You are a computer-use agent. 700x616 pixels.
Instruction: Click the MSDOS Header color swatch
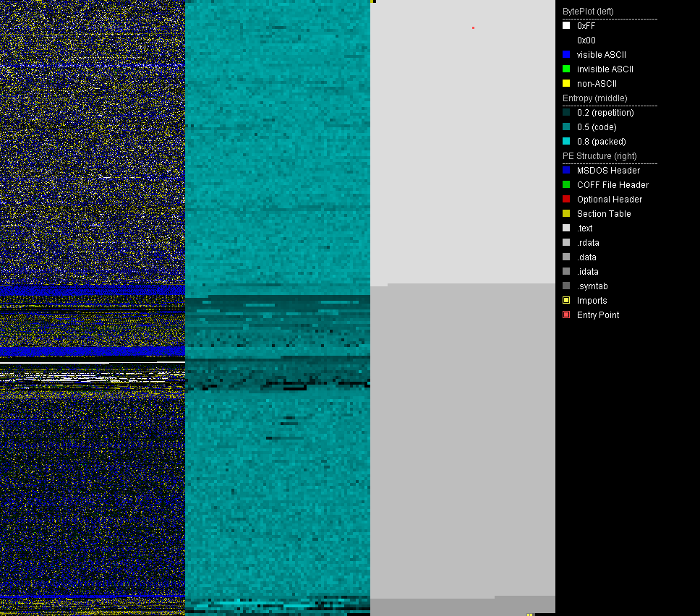click(x=566, y=171)
